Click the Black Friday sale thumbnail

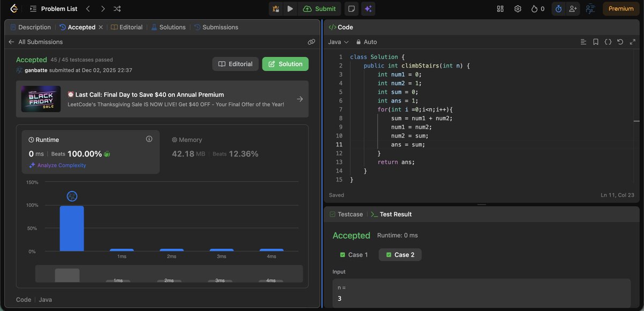[41, 99]
